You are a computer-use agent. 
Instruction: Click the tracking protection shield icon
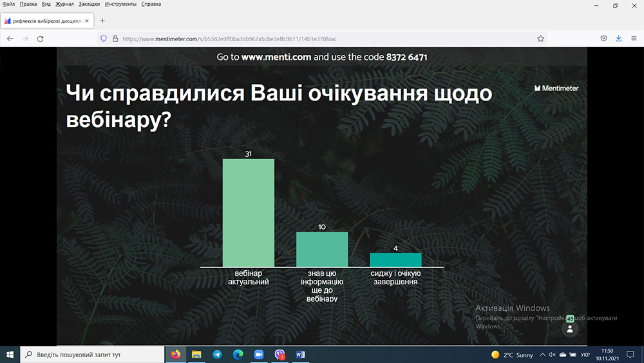(x=103, y=39)
